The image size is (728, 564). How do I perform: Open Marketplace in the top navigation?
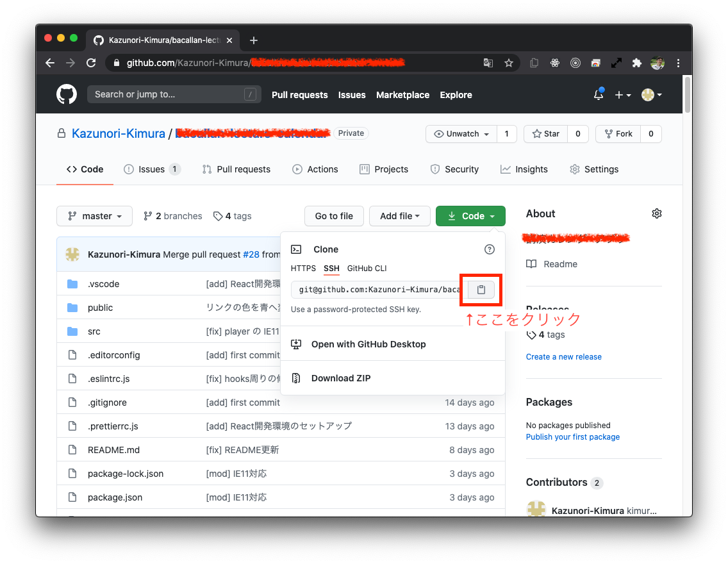402,95
